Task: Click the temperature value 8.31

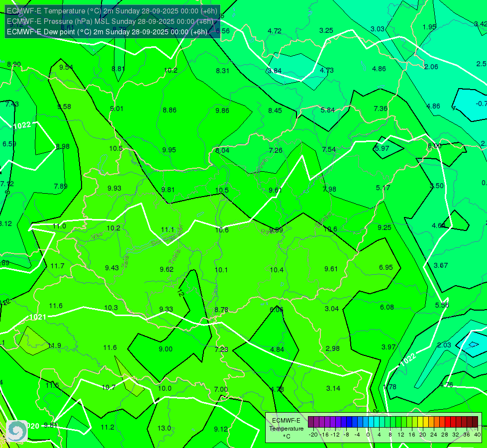Action: click(223, 71)
